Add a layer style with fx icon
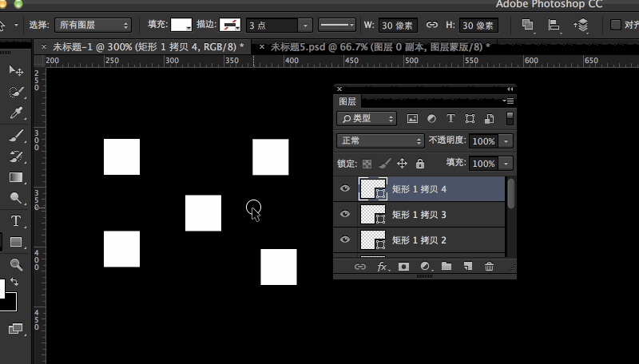Image resolution: width=639 pixels, height=364 pixels. click(x=382, y=267)
